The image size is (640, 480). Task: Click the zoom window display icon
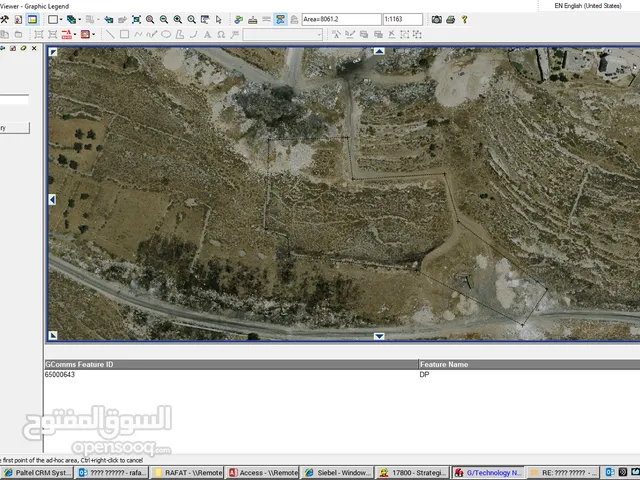tap(205, 19)
